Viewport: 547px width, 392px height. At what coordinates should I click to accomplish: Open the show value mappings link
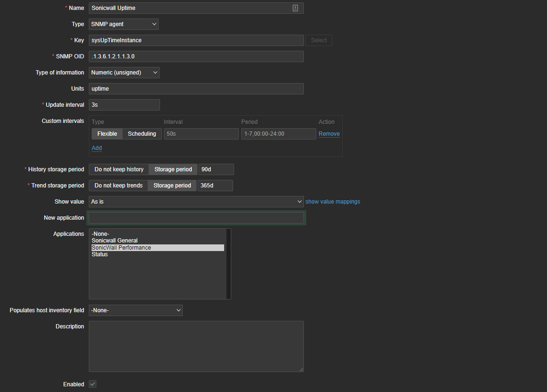tap(332, 202)
